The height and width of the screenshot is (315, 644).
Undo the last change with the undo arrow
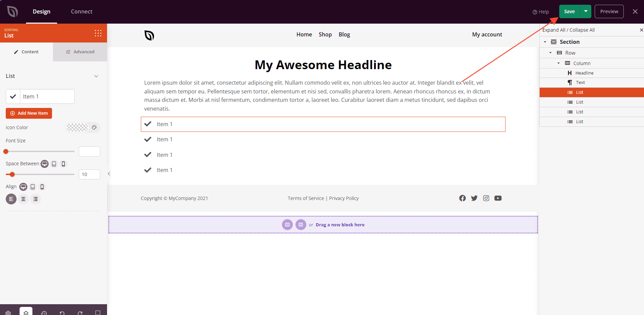[x=62, y=313]
